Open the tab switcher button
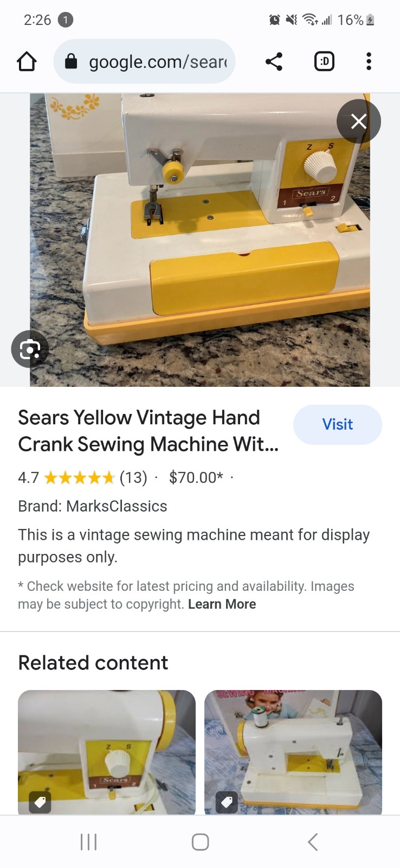Viewport: 400px width, 868px height. point(324,61)
